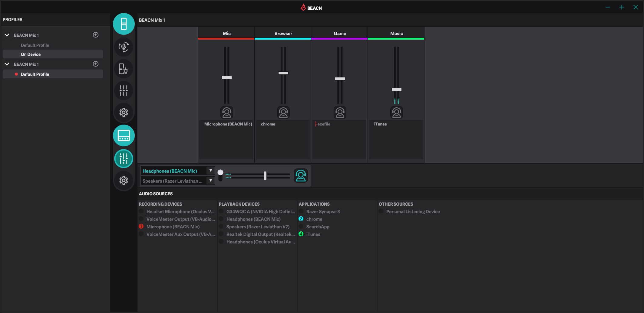Collapse the BEACN Mix 1 profile group

[x=7, y=64]
